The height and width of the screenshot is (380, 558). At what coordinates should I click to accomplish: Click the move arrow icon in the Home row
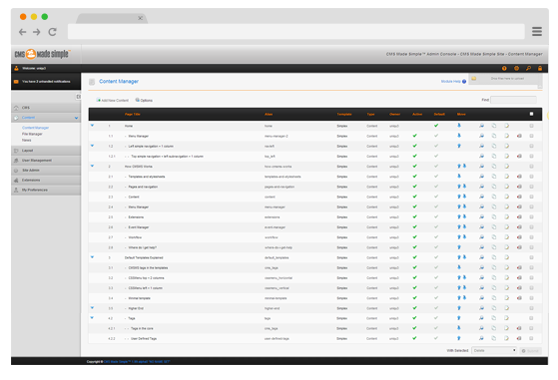[x=459, y=126]
